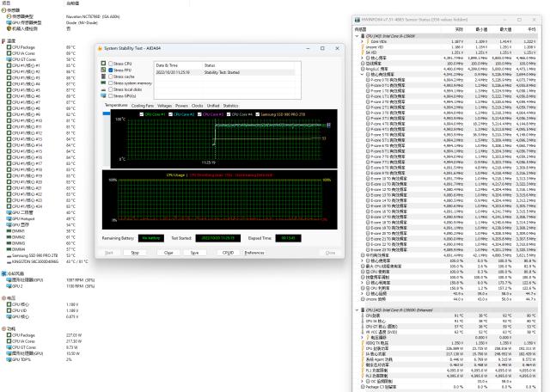Screen dimensions: 550x392
Task: Click the AIDA64 flame icon in title bar
Action: pos(100,48)
